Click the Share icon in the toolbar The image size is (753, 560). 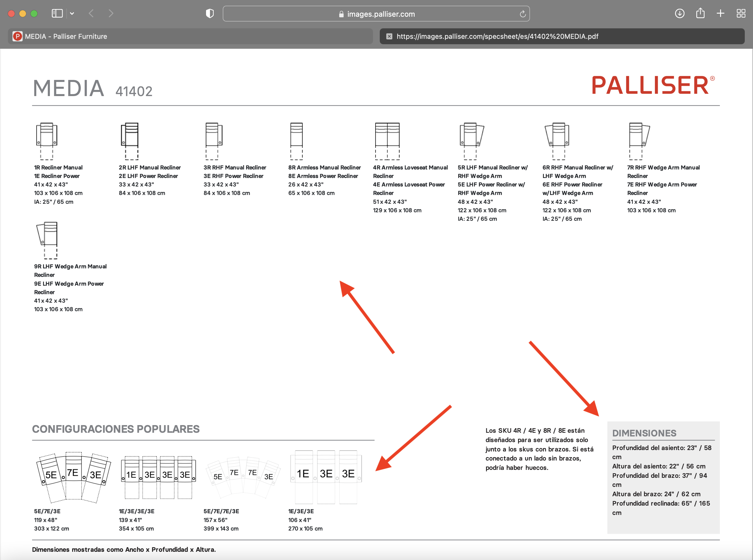700,13
